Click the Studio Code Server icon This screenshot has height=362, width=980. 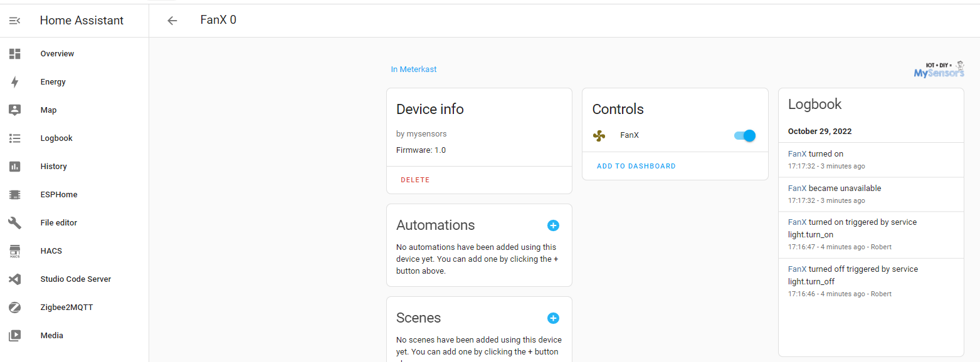[x=15, y=279]
